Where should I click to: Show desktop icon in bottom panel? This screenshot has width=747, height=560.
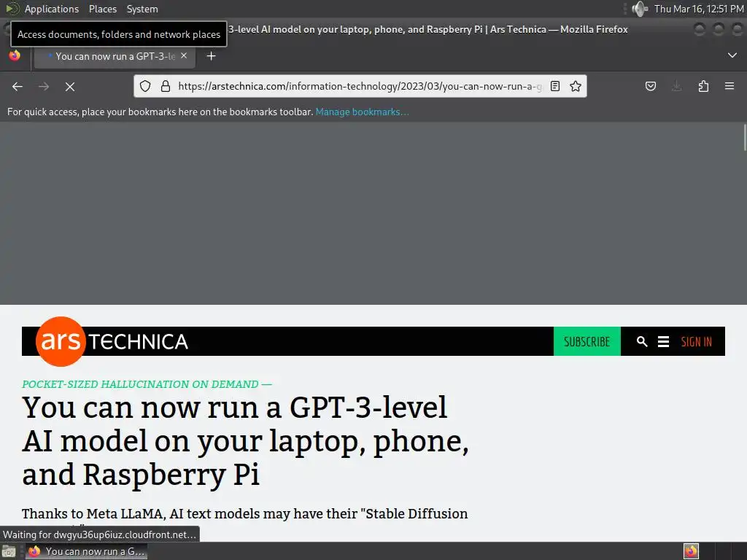(9, 551)
